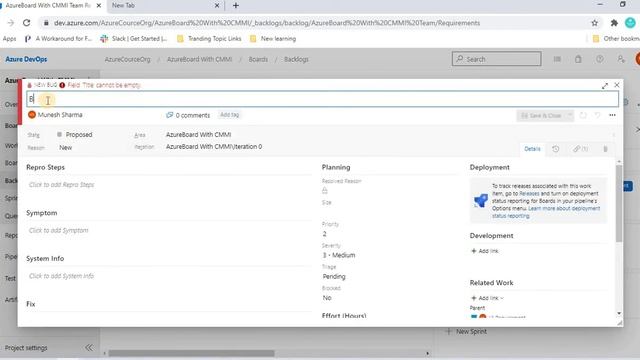Click the Azure DevOps Search box
Screen dimensions: 640x360
click(496, 59)
